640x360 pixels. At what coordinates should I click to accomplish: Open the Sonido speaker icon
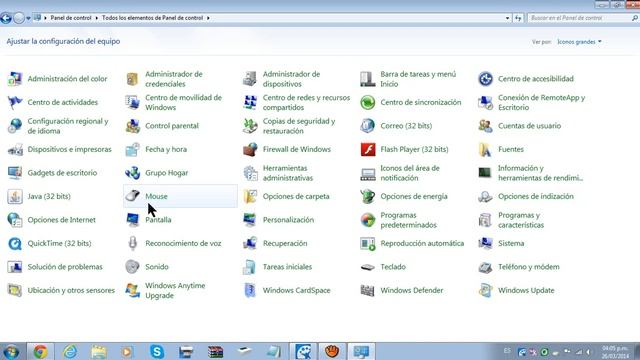pyautogui.click(x=132, y=267)
